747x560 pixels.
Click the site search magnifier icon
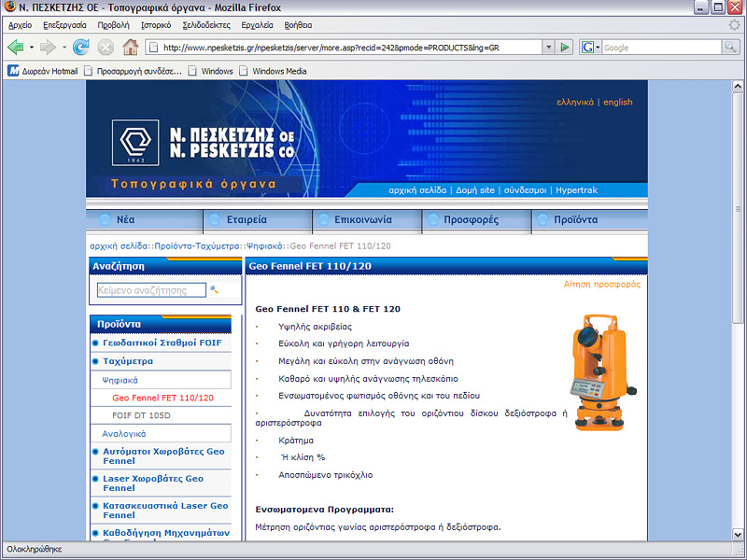pos(215,289)
